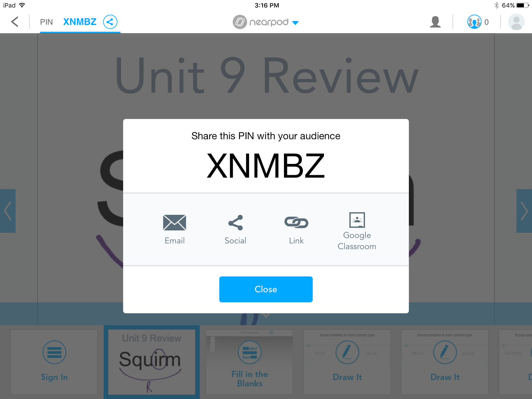The width and height of the screenshot is (532, 399).
Task: Open the Fill in the Blanks slide
Action: pos(249,362)
